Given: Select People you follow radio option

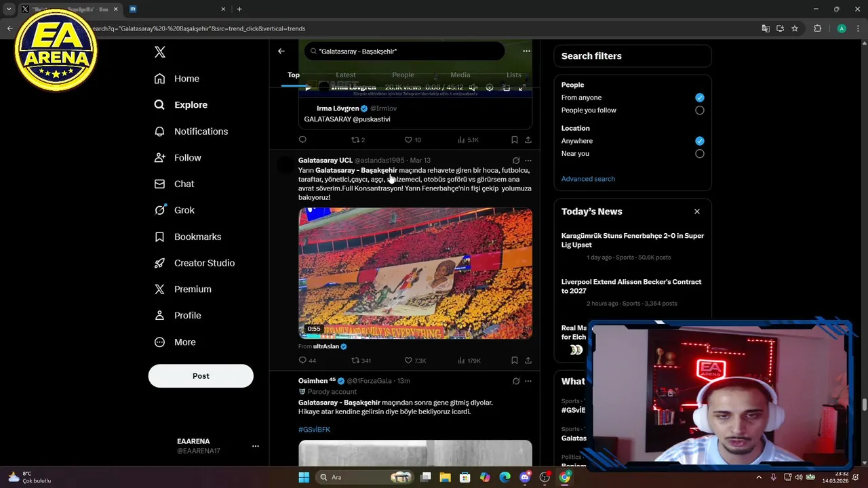Looking at the screenshot, I should pos(700,110).
